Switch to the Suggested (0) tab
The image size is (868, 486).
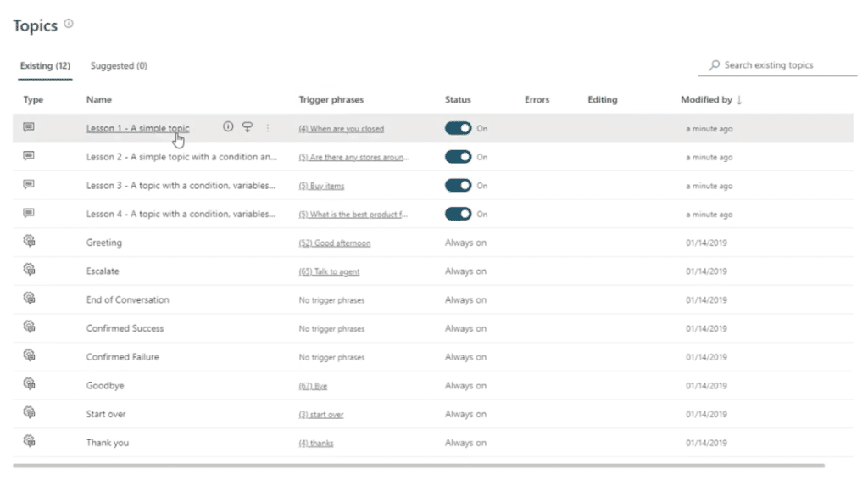tap(119, 65)
